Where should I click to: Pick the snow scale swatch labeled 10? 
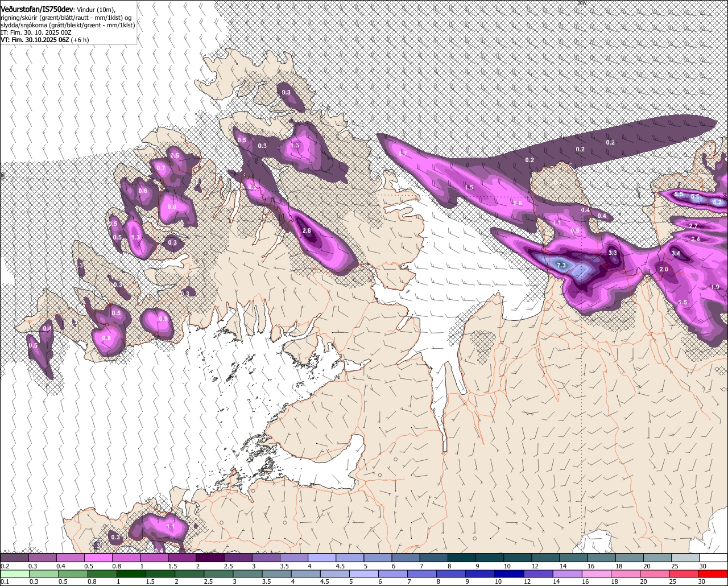[518, 558]
